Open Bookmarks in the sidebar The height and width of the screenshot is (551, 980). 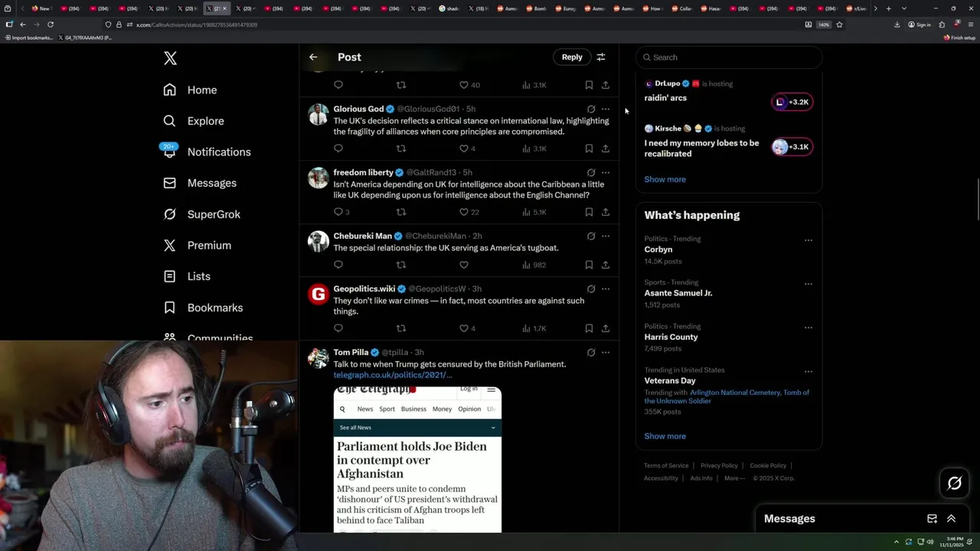203,308
